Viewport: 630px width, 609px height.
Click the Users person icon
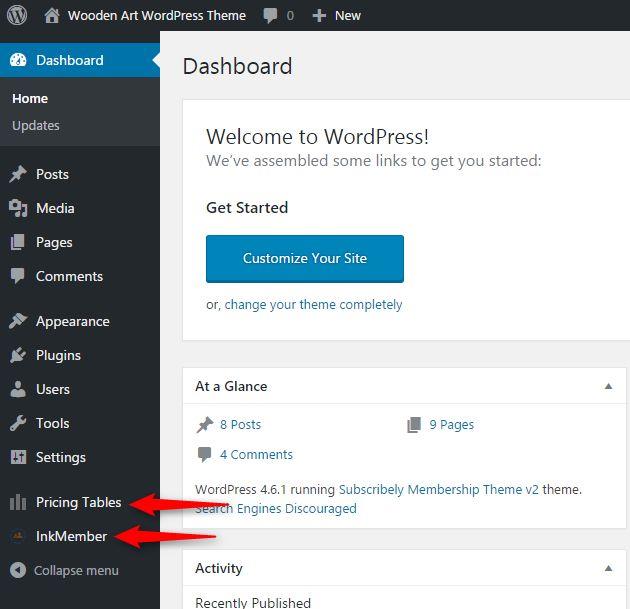click(18, 389)
